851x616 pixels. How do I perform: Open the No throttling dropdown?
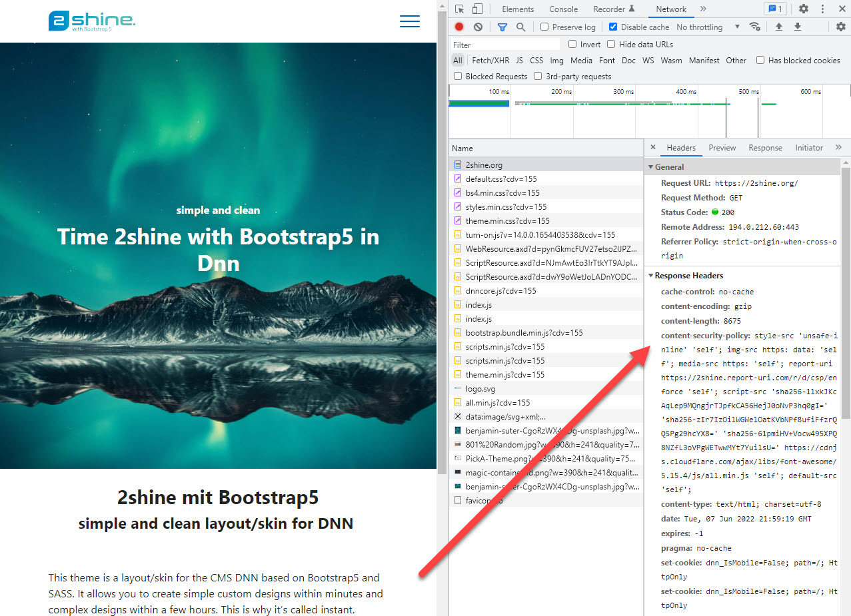(708, 27)
